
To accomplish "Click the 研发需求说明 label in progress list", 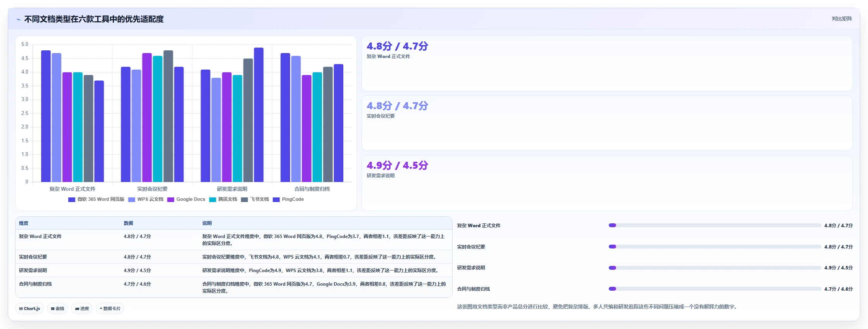I will pos(471,268).
